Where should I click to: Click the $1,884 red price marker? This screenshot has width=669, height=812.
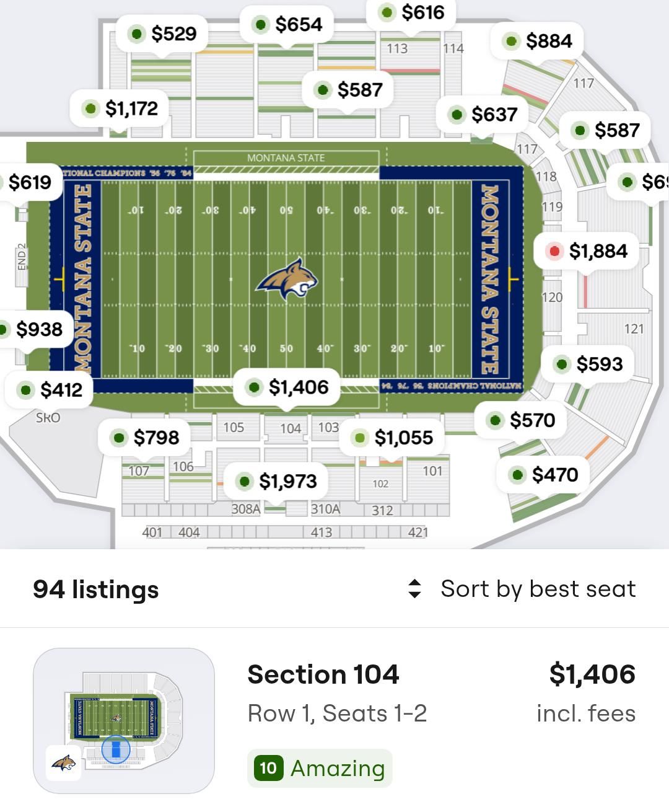tap(587, 251)
